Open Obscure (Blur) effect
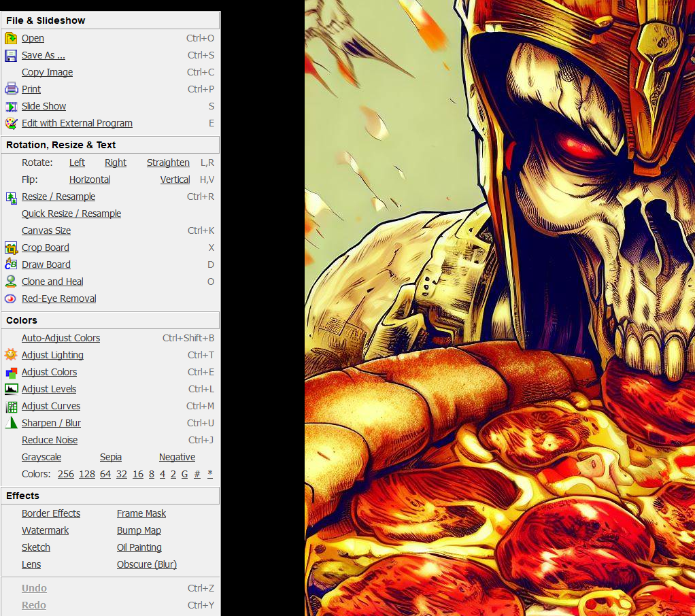The width and height of the screenshot is (695, 616). coord(147,564)
